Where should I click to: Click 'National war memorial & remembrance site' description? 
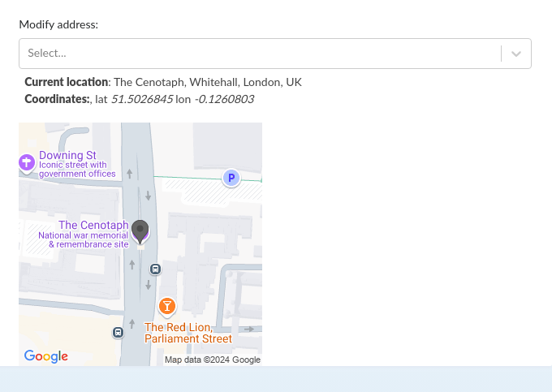[84, 239]
